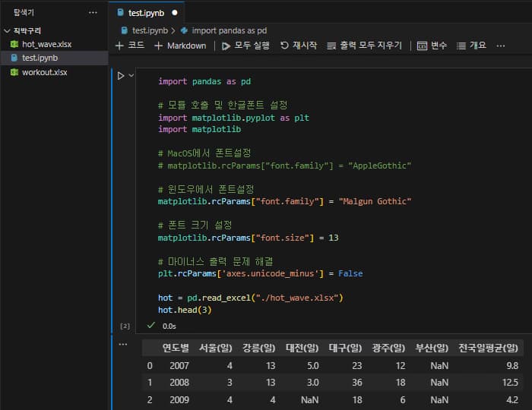This screenshot has width=532, height=410.
Task: Add a new code cell with 코드
Action: 129,46
